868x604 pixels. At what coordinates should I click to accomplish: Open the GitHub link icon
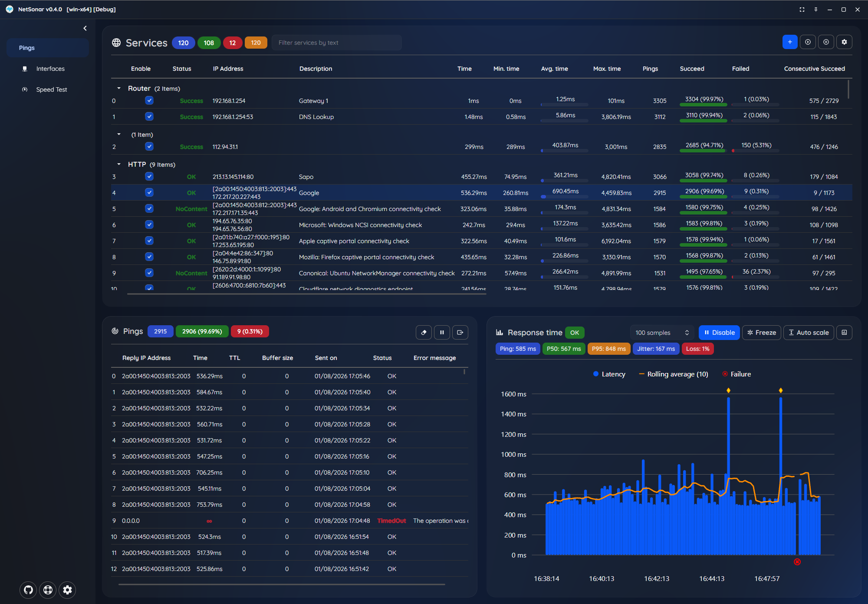28,590
